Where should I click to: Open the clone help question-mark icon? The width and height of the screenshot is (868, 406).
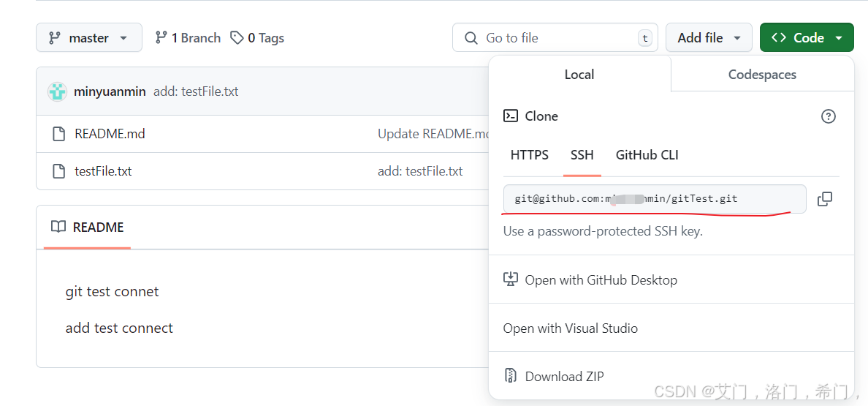click(828, 116)
